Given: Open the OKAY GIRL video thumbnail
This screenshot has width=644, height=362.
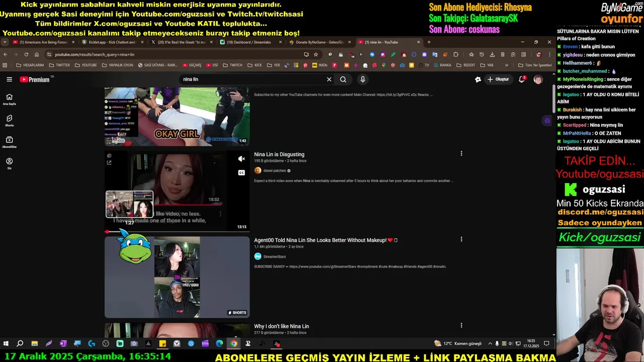Looking at the screenshot, I should click(177, 117).
